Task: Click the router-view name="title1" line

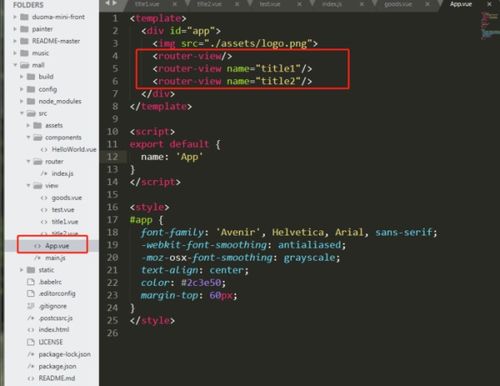Action: 233,69
